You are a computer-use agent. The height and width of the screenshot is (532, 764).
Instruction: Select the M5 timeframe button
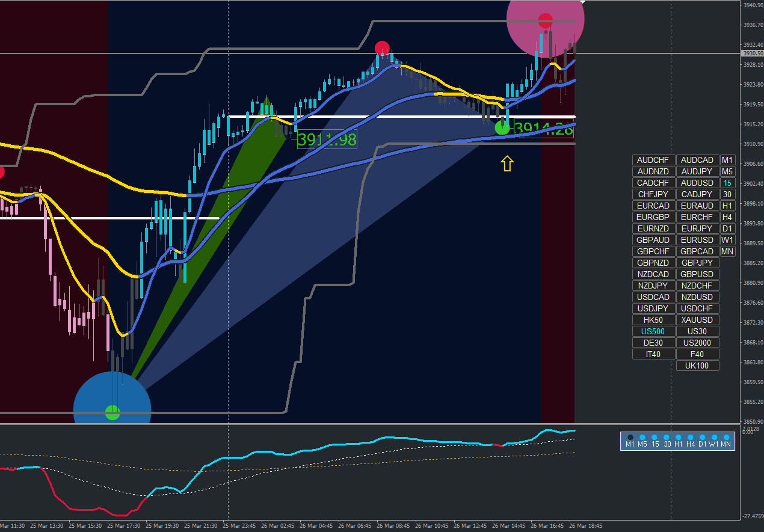(727, 171)
